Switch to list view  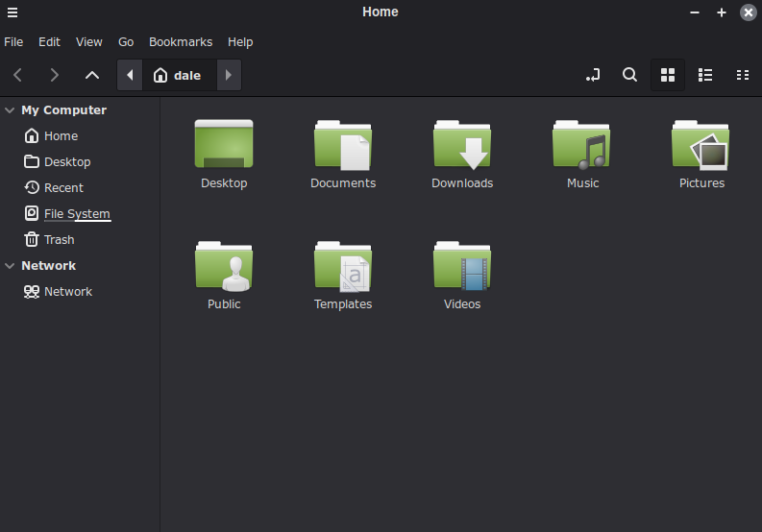[x=704, y=75]
